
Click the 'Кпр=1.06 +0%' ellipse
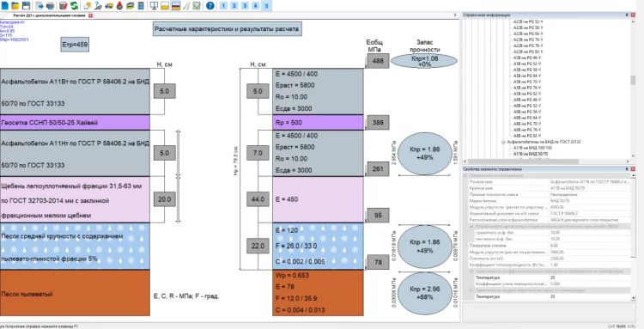tap(424, 61)
